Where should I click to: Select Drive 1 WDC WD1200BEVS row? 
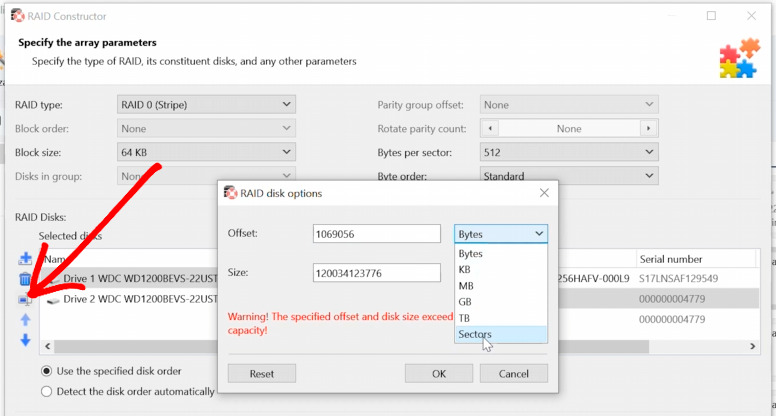point(140,278)
